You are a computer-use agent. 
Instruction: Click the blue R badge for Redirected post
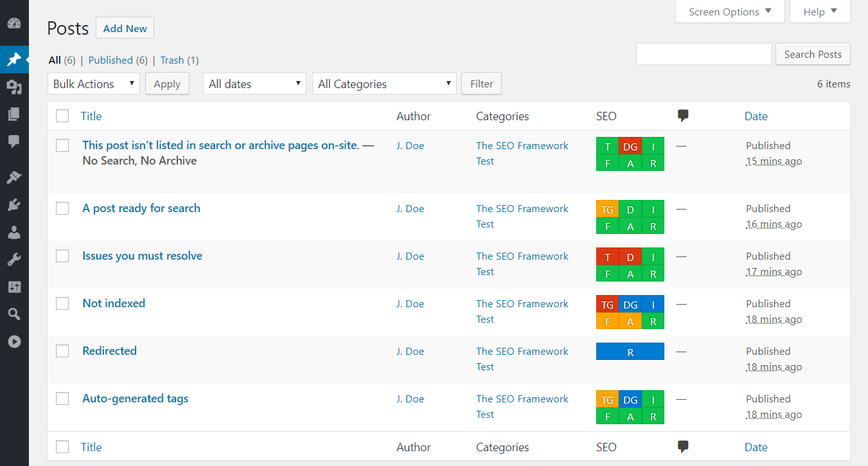tap(630, 352)
